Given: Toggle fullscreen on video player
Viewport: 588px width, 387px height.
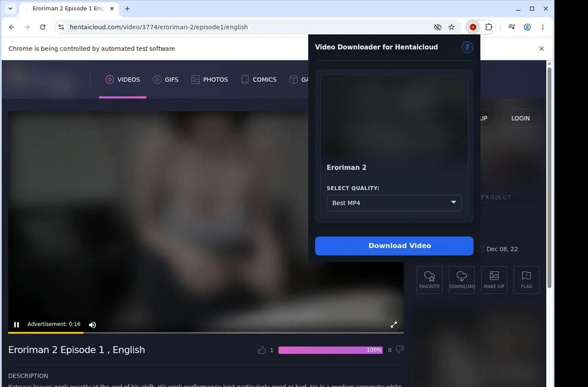Looking at the screenshot, I should point(393,324).
